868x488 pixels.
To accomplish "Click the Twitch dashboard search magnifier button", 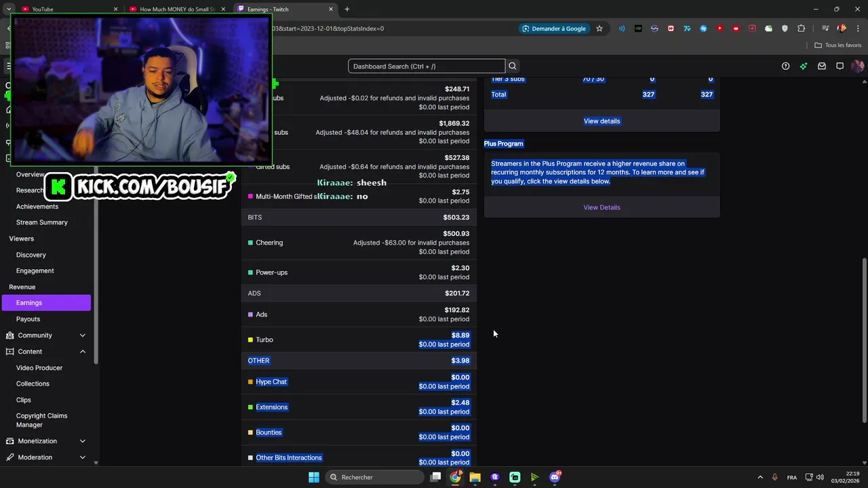I will point(513,66).
